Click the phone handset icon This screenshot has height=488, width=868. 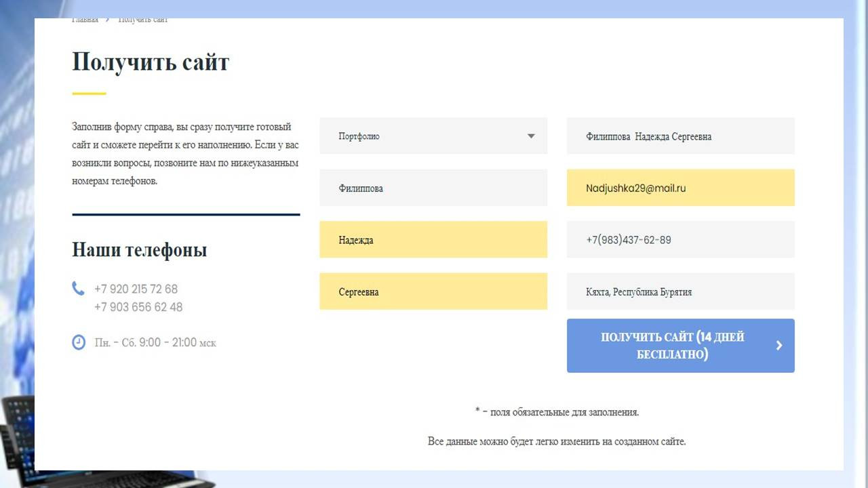coord(78,289)
